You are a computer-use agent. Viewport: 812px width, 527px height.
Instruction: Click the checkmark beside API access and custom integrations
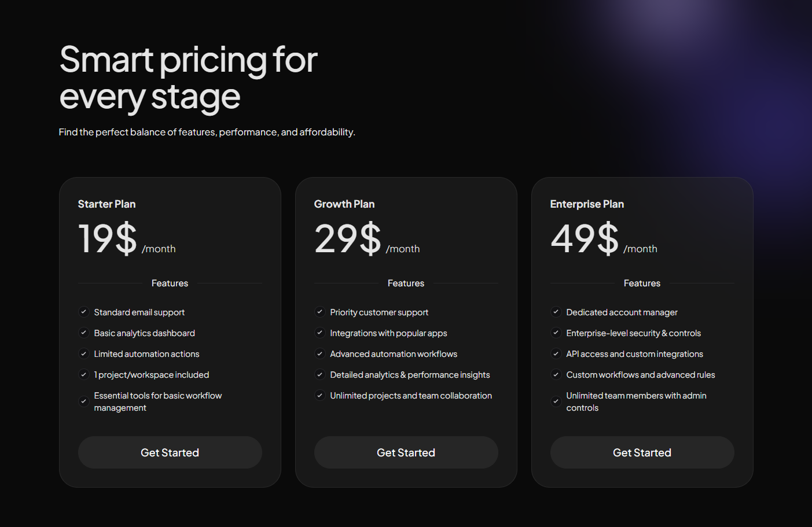click(x=556, y=353)
